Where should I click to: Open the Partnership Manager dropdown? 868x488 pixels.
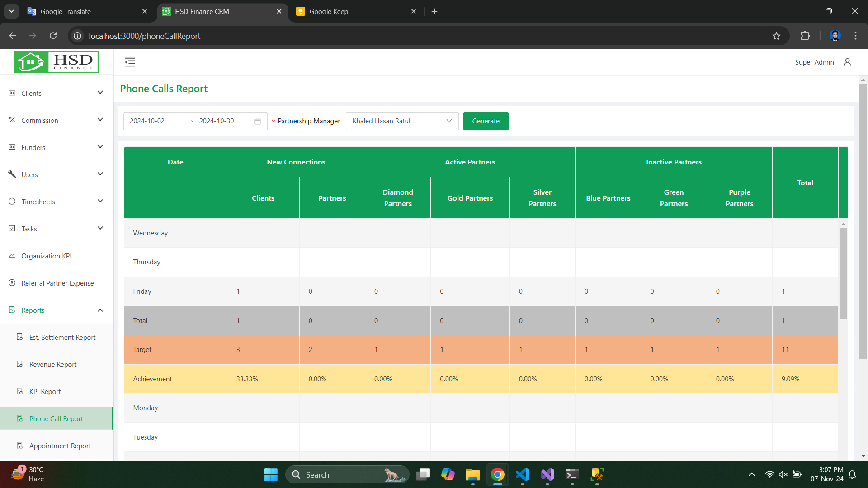point(402,121)
